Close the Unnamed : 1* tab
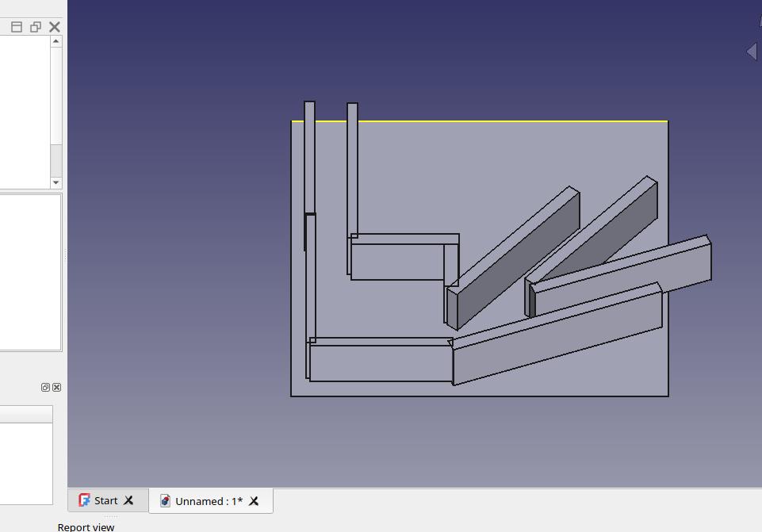 pos(254,501)
